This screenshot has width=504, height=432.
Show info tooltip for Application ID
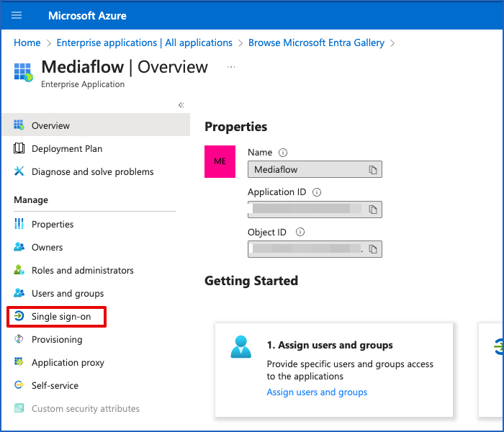tap(317, 192)
